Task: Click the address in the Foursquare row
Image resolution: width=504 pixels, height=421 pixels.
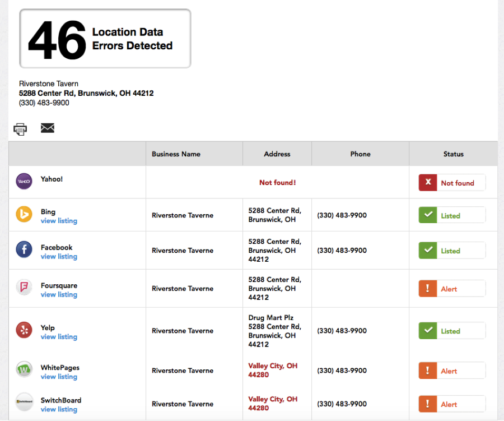Action: pos(275,288)
